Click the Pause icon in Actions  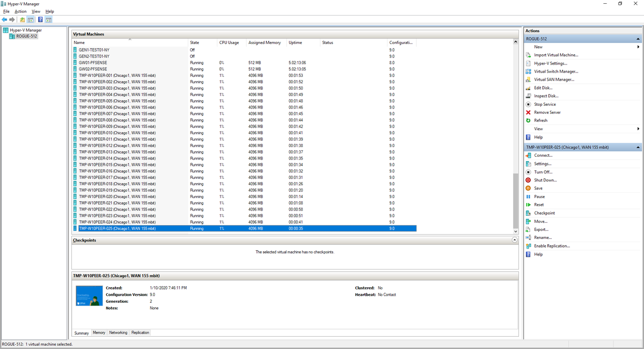point(528,197)
